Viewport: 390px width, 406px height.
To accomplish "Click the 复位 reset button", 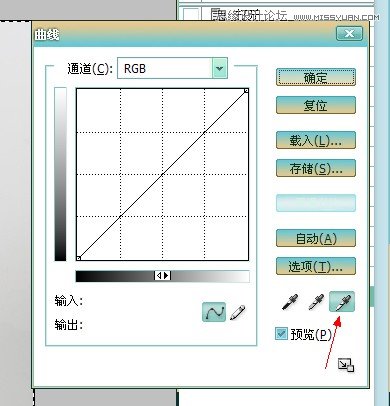I will [316, 105].
